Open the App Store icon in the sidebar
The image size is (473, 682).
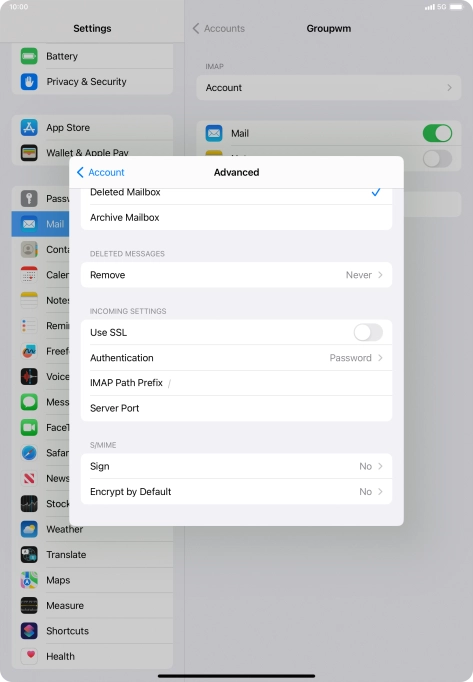tap(29, 127)
